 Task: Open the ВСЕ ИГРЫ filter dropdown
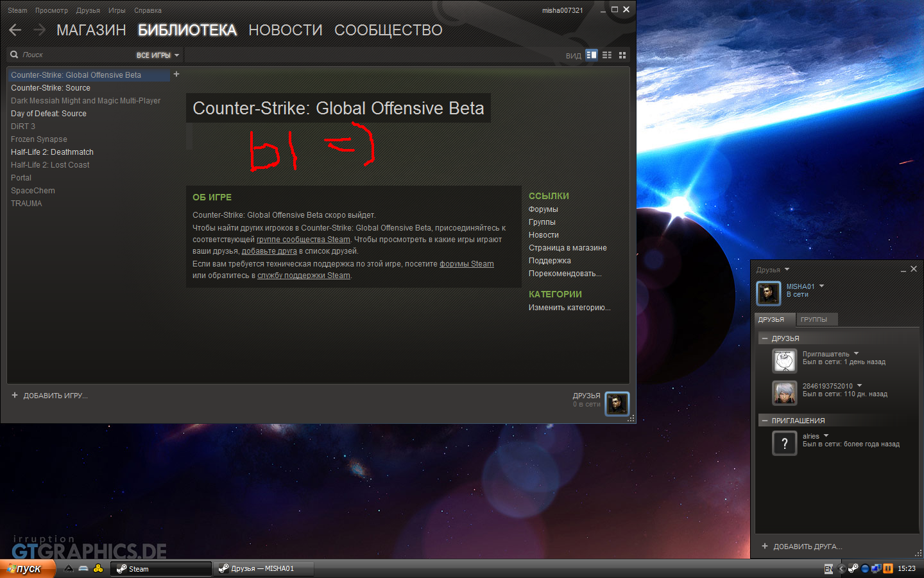click(x=158, y=55)
